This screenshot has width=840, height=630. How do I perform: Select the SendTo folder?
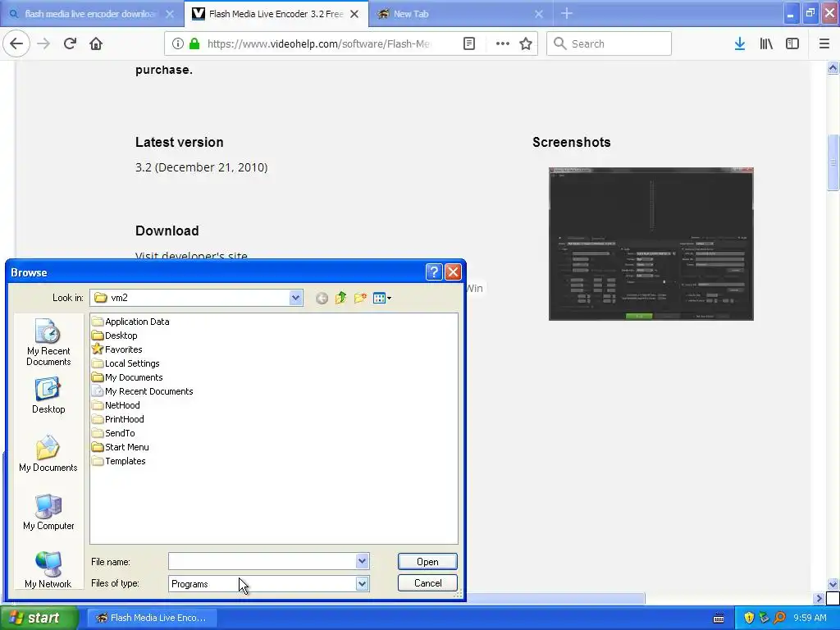coord(113,433)
